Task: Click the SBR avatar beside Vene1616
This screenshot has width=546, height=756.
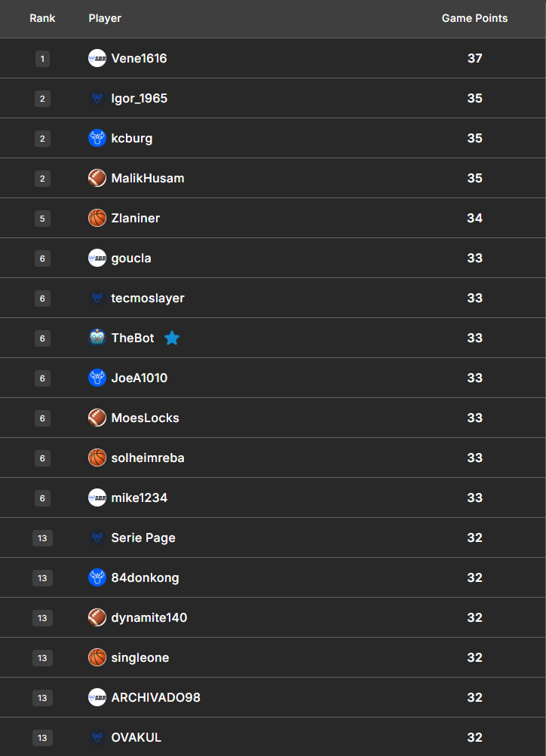Action: point(97,58)
